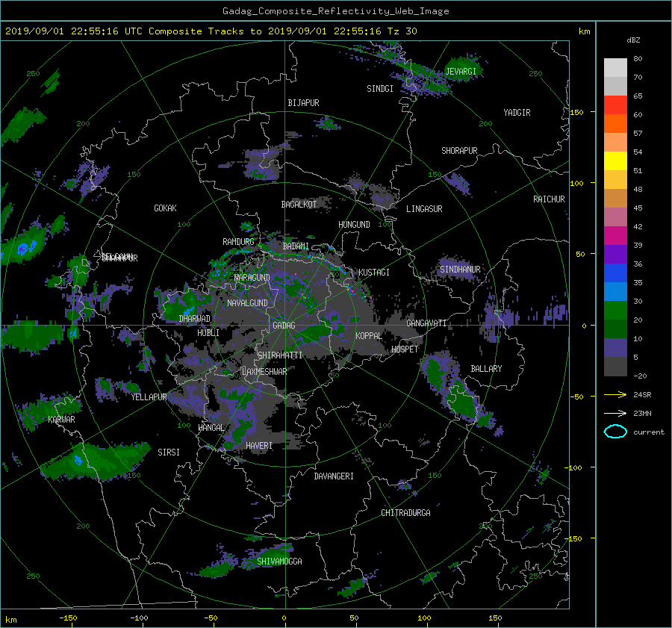Click the yellow 24SR track arrow
This screenshot has height=628, width=672.
pyautogui.click(x=615, y=395)
